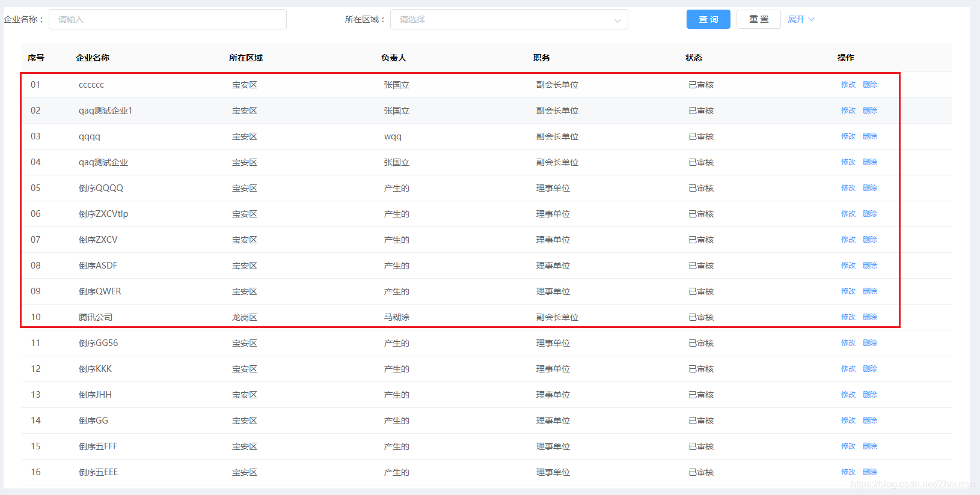Screen dimensions: 980x495
Task: Select company name cell 倒序ZXCVtlp
Action: [x=103, y=214]
